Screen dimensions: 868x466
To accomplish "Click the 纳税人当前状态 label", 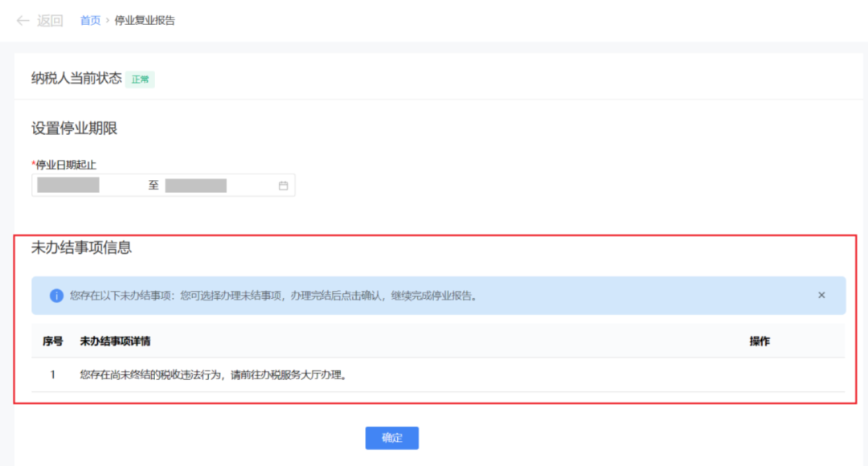I will (76, 79).
